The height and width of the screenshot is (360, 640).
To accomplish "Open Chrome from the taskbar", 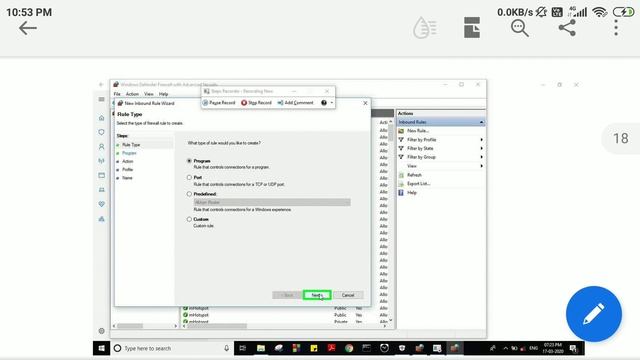I will pos(349,348).
